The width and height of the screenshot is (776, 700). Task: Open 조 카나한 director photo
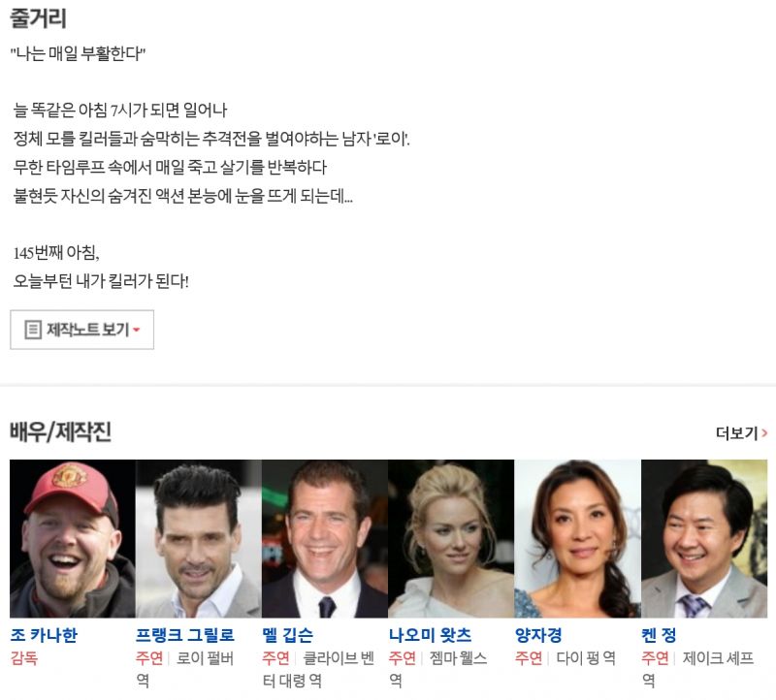(x=72, y=538)
